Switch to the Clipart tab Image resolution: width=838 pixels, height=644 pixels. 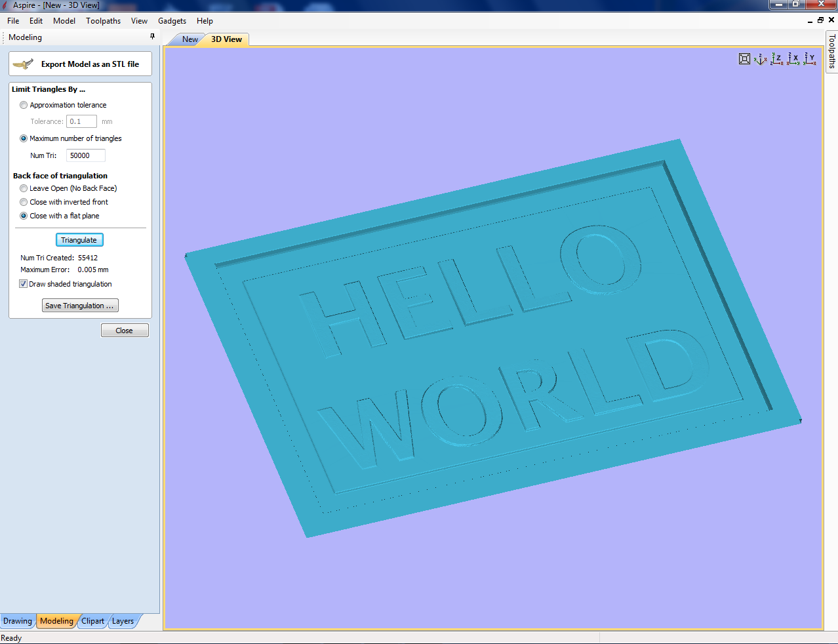[92, 621]
